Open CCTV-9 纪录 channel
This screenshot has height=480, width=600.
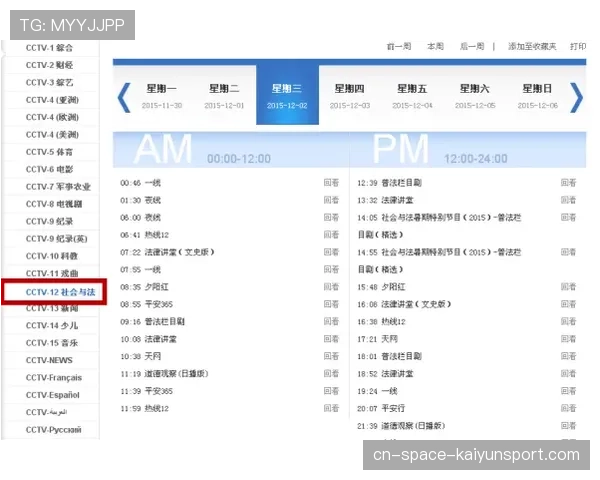coord(49,221)
